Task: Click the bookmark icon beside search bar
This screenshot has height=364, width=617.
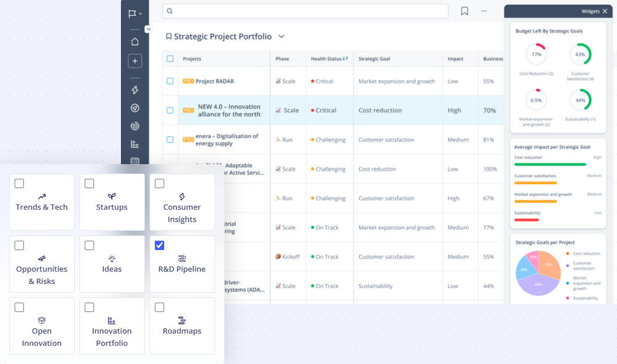Action: point(465,11)
